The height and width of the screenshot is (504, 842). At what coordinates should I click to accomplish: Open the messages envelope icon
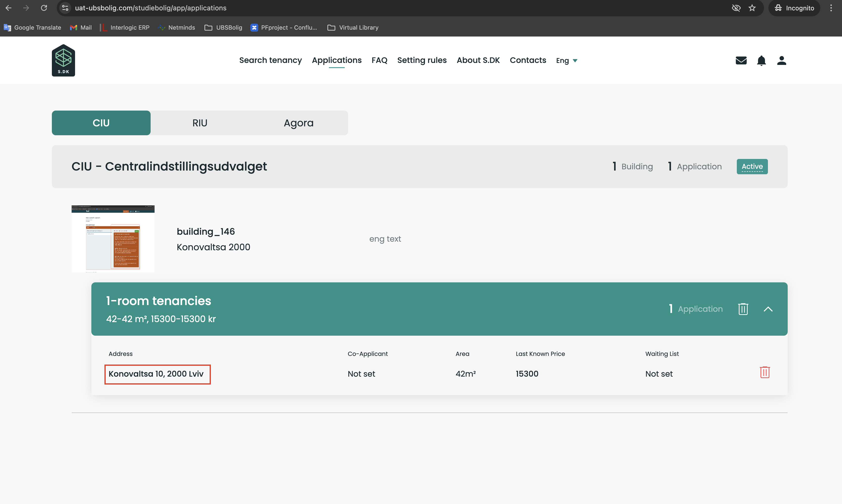coord(741,60)
